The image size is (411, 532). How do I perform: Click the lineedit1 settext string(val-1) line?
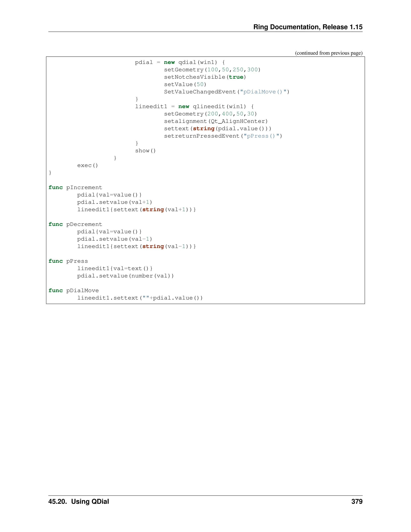click(x=136, y=246)
